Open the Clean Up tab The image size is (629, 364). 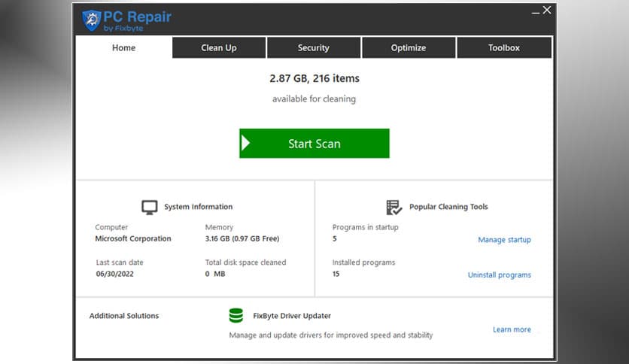tap(219, 47)
